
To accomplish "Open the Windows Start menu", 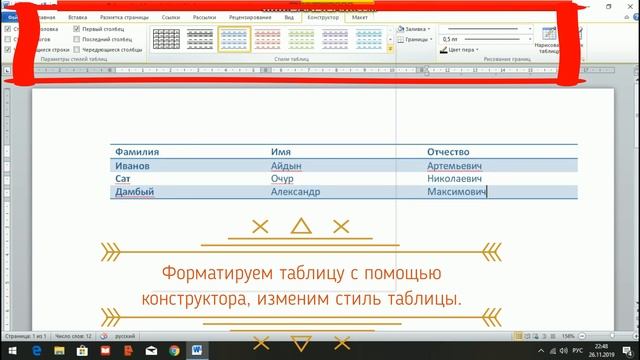I will click(12, 351).
